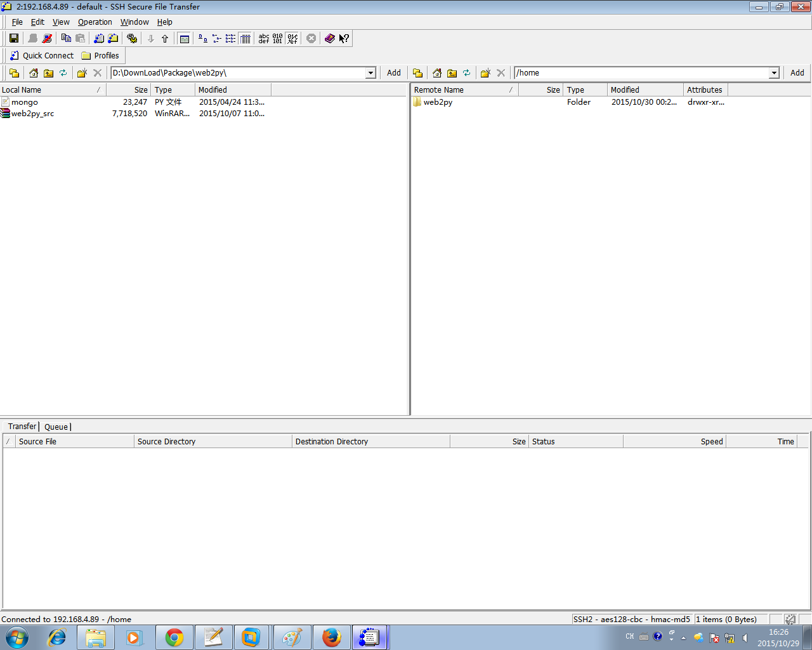Open the Edit menu

tap(37, 22)
